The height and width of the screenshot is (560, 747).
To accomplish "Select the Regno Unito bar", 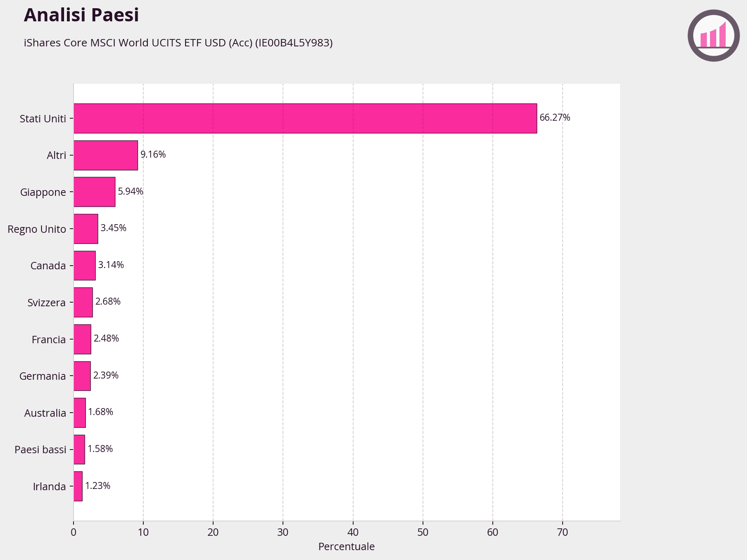I will coord(85,229).
